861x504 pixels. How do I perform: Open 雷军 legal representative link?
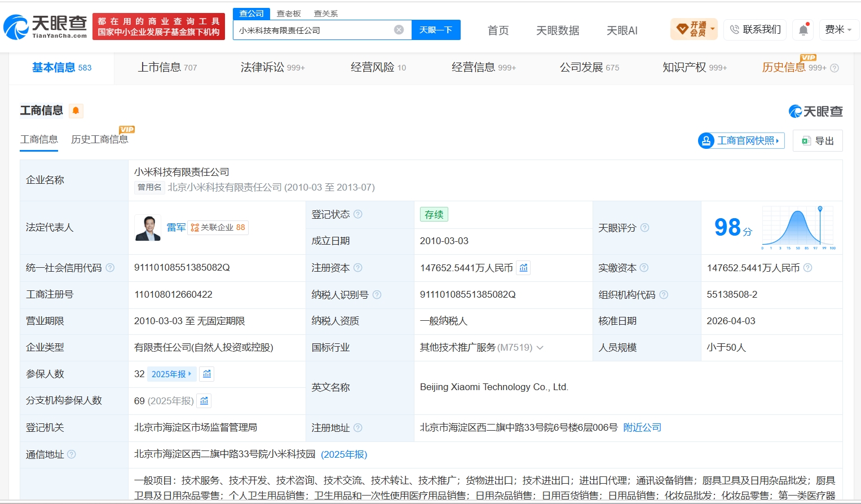[x=176, y=228]
